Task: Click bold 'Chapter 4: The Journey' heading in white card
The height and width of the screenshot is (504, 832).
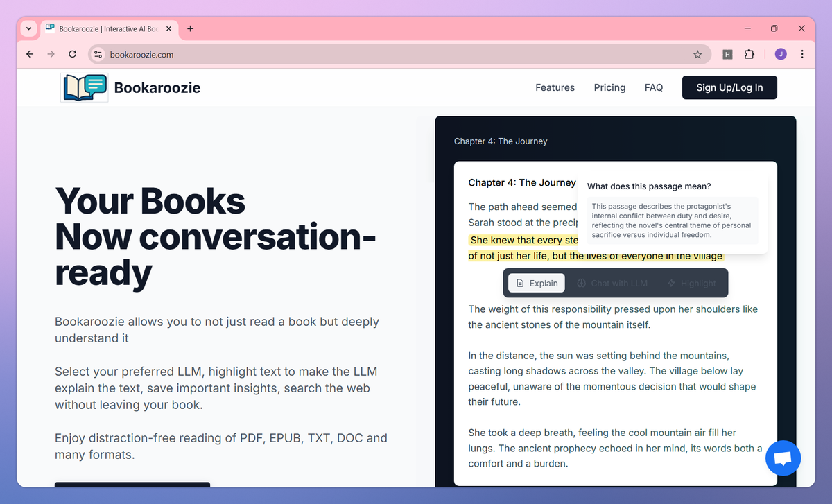Action: pyautogui.click(x=522, y=182)
